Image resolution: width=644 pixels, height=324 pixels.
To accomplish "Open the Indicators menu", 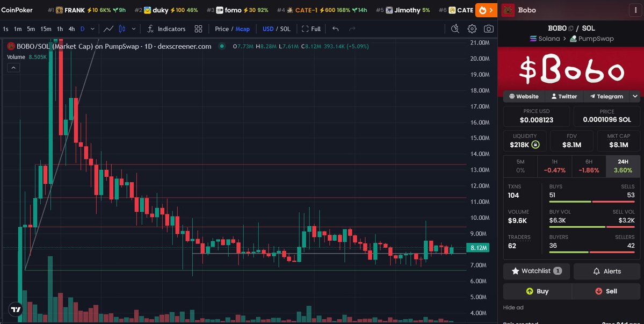I will click(x=167, y=28).
